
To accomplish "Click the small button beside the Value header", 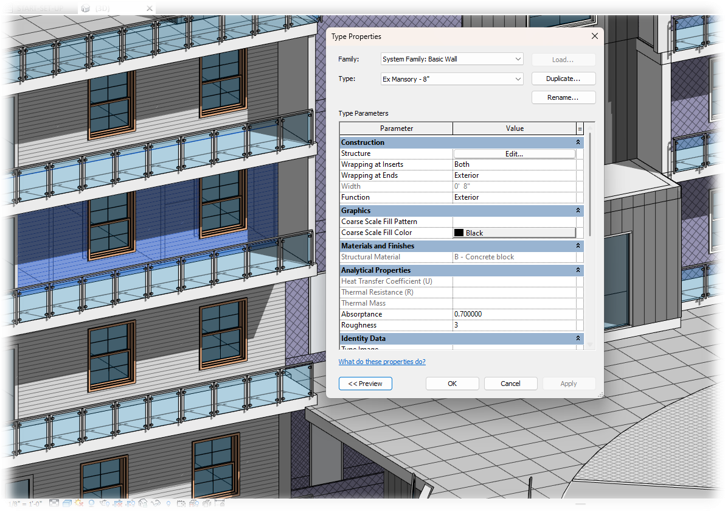I will click(580, 129).
